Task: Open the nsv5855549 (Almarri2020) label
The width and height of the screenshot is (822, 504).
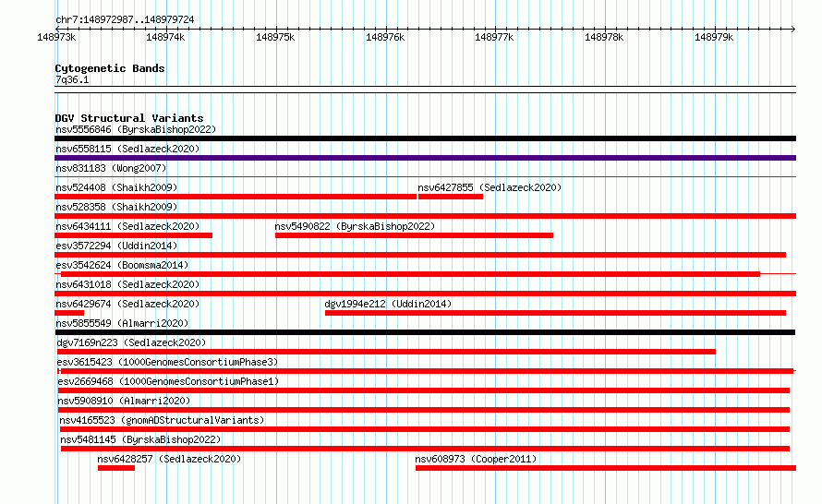Action: pos(122,323)
